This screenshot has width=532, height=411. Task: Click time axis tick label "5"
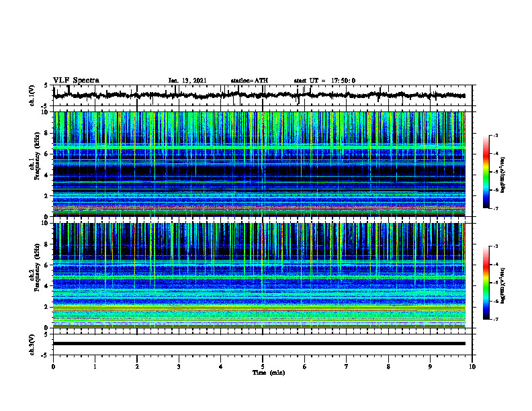pyautogui.click(x=263, y=367)
